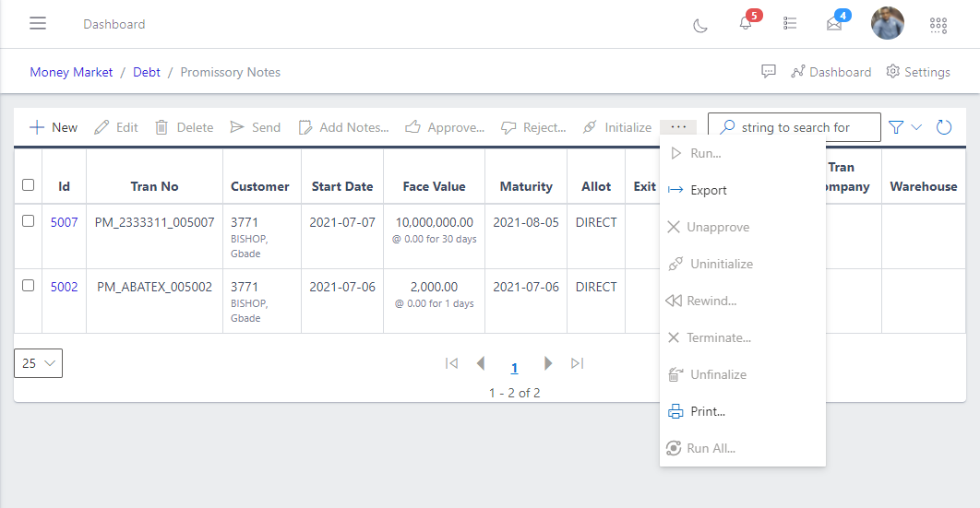
Task: Go to last page pager icon
Action: point(577,363)
